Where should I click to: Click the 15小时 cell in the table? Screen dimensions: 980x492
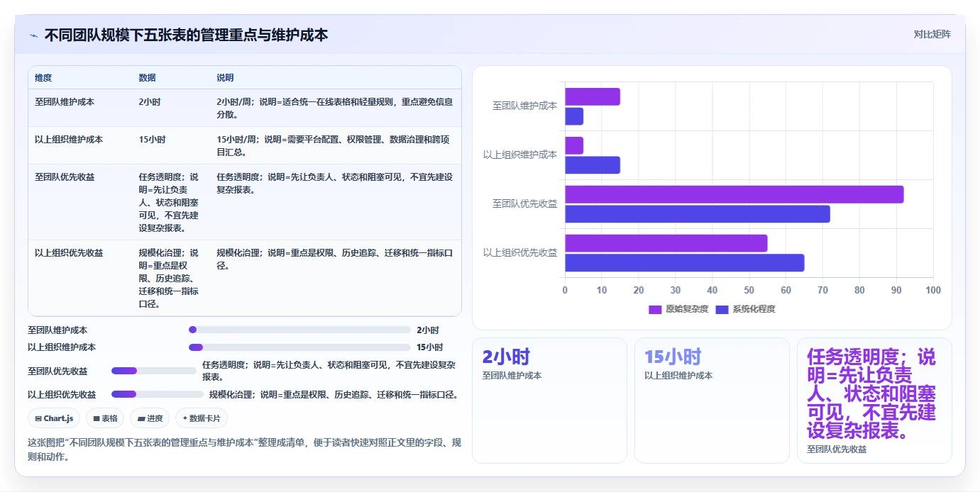(x=152, y=140)
